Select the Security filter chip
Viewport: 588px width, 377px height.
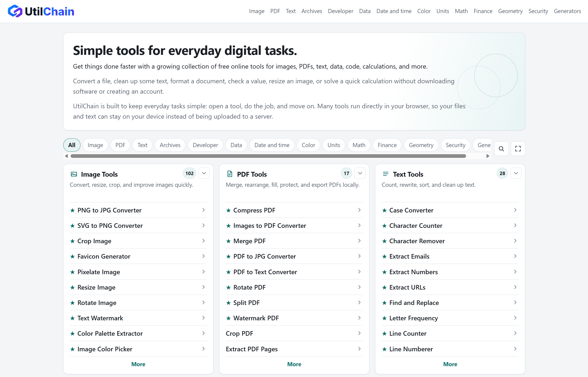455,145
